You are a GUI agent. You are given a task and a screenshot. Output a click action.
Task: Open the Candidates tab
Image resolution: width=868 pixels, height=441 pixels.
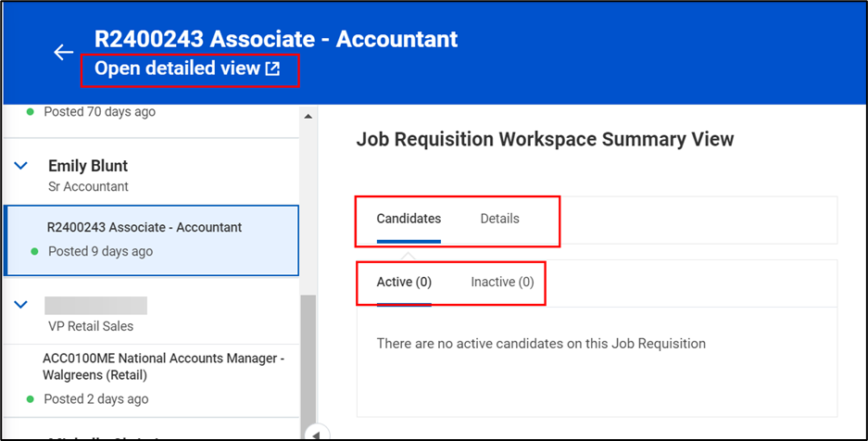coord(409,219)
